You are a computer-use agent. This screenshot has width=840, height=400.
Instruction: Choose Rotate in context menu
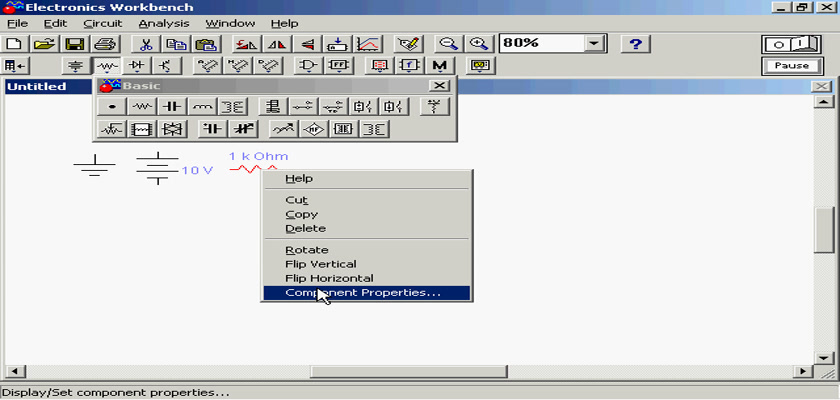coord(366,250)
